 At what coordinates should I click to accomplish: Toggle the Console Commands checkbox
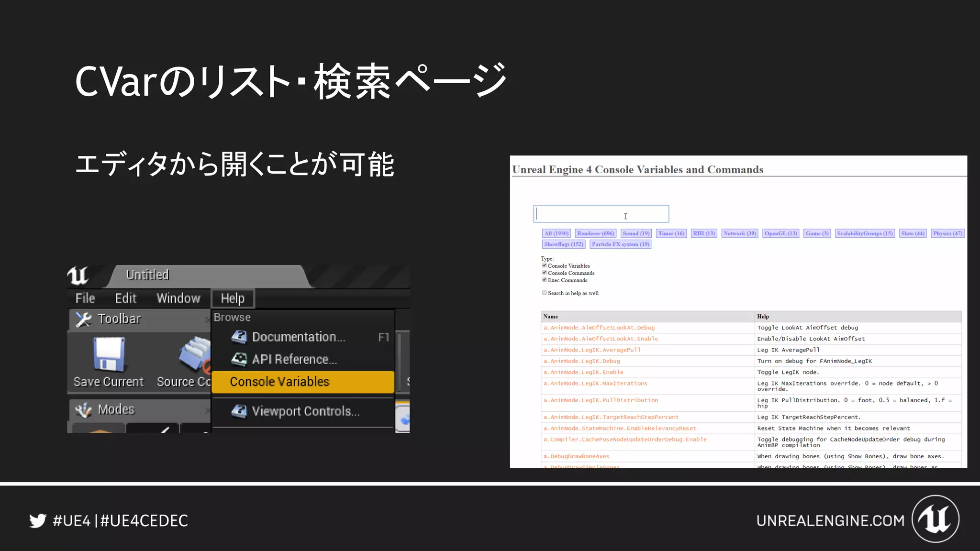[x=544, y=273]
